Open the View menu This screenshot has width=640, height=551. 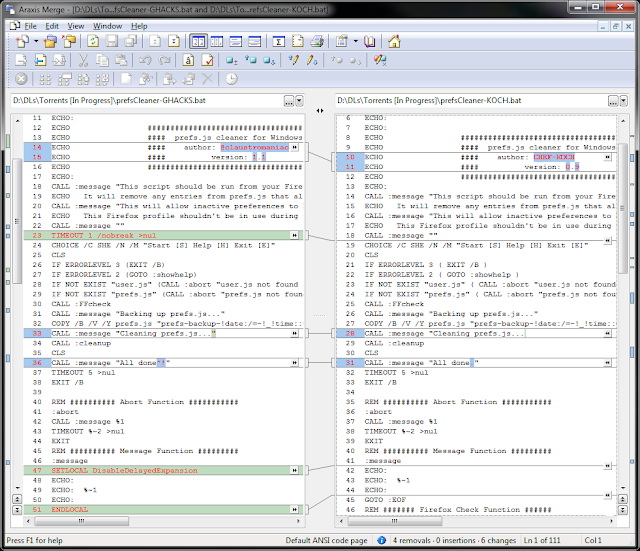76,26
